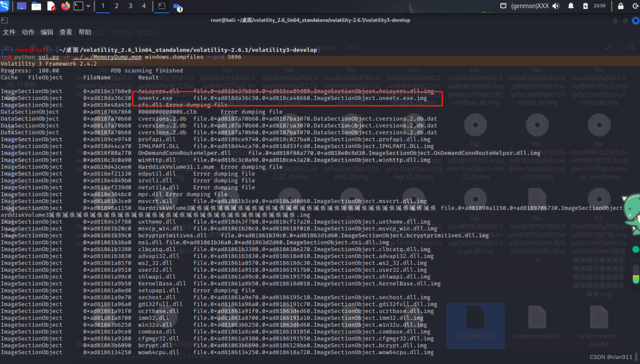Click the R000000000006.clb filename entry
640x364 pixels.
[168, 112]
